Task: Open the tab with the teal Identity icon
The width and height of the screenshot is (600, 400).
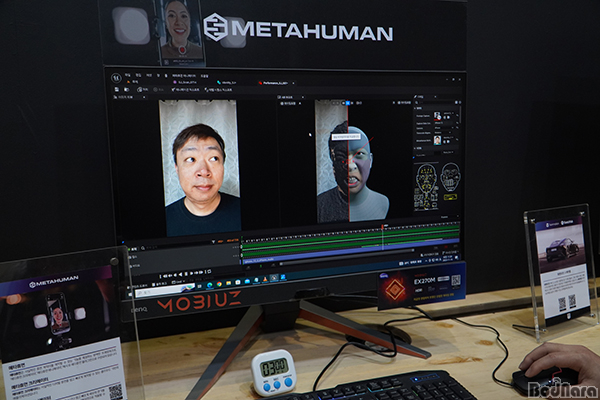Action: pos(227,82)
